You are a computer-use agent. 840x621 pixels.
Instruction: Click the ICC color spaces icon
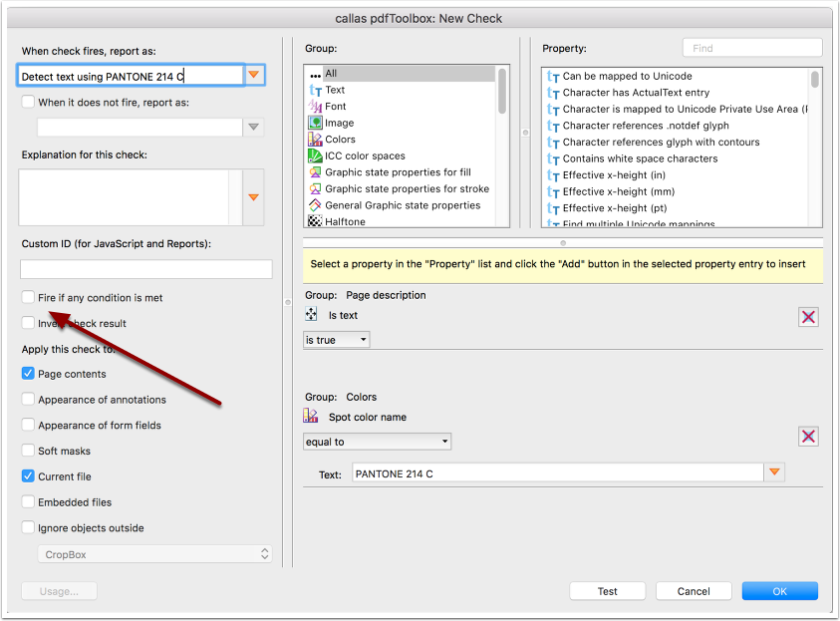point(315,155)
